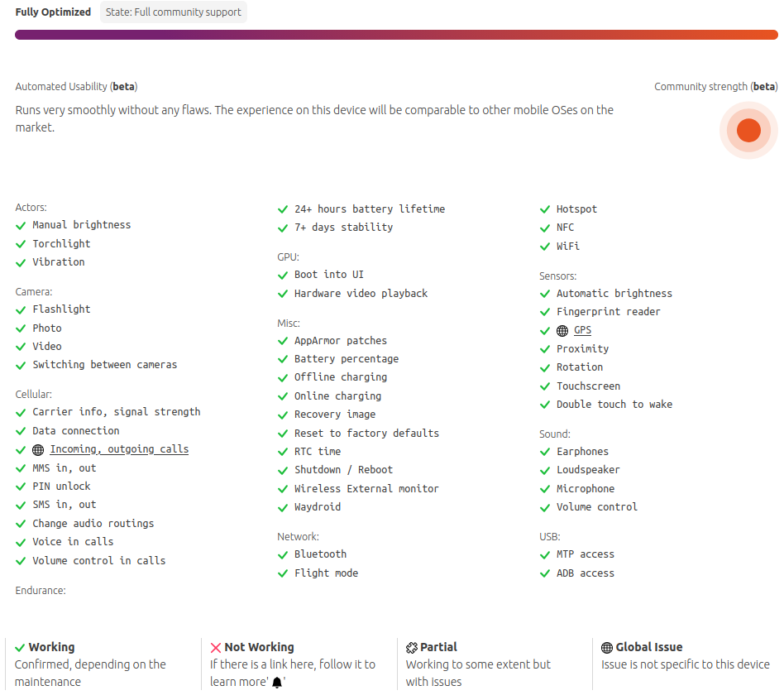Open the GPS link
The width and height of the screenshot is (784, 700).
tap(583, 330)
